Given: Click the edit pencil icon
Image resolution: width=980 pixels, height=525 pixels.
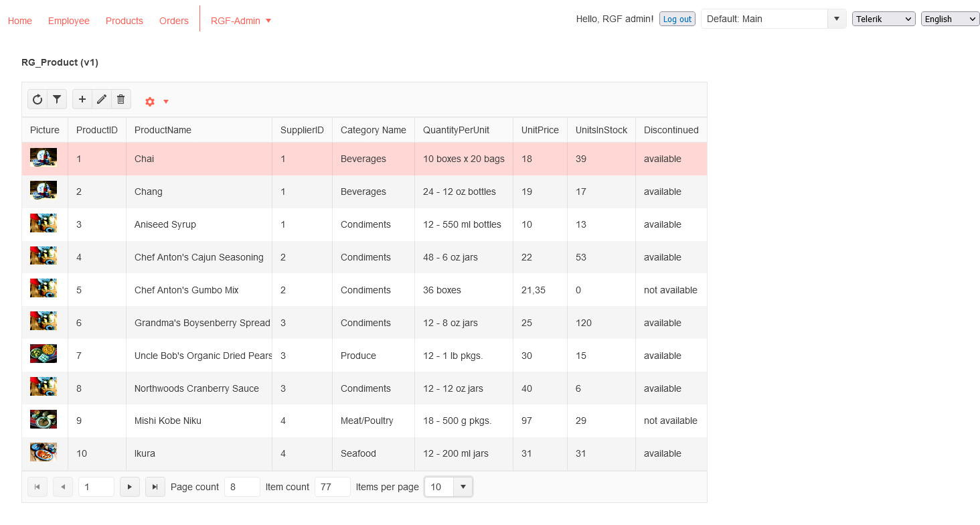Looking at the screenshot, I should click(x=102, y=100).
